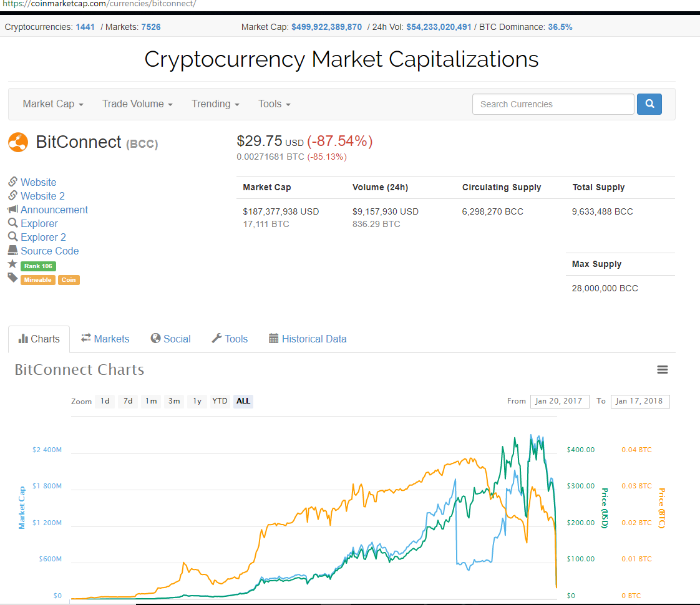
Task: Click the star icon beside Rank 106
Action: tap(12, 264)
